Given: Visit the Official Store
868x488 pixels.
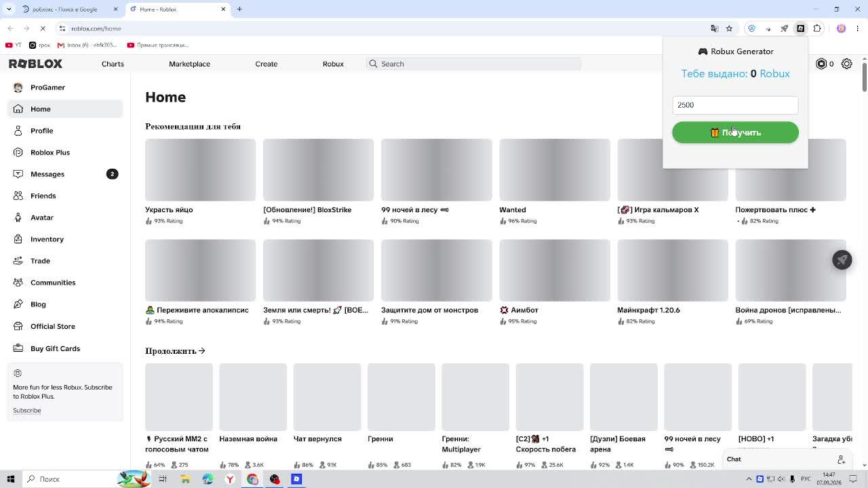Looking at the screenshot, I should (x=65, y=327).
